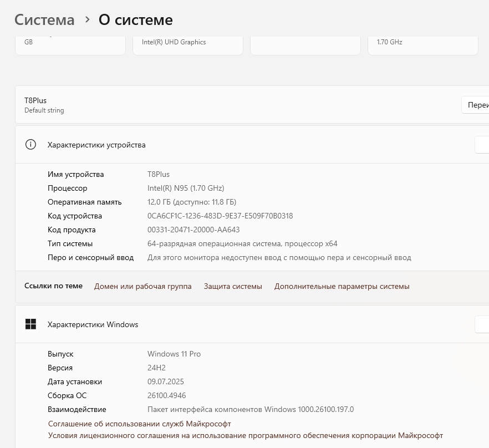Viewport: 489px width, 448px height.
Task: Open Дополнительные параметры системы link
Action: pyautogui.click(x=342, y=286)
